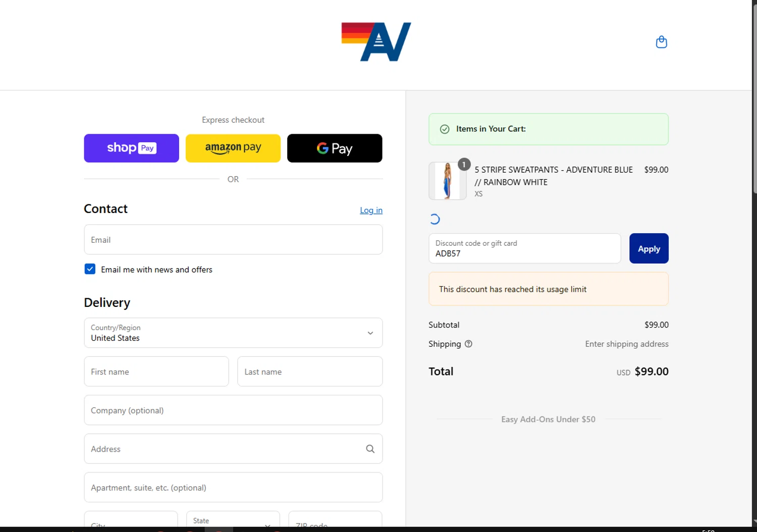The width and height of the screenshot is (757, 532).
Task: Click the Discount code or gift card field
Action: [x=525, y=248]
